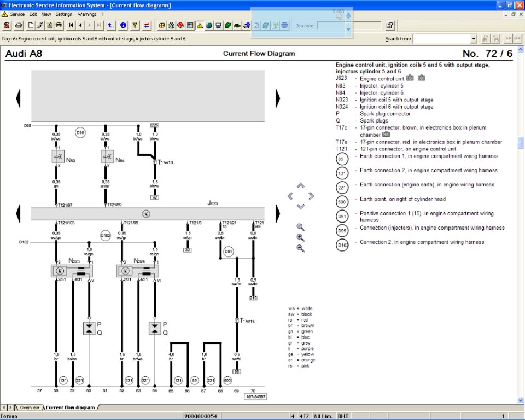The width and height of the screenshot is (525, 420).
Task: Click right black arrow beside J623 bar
Action: pos(278,212)
